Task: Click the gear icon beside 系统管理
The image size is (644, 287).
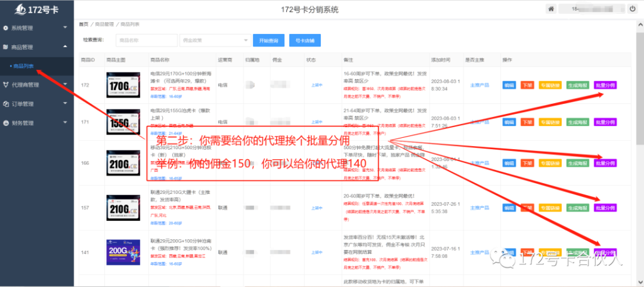Action: coord(6,28)
